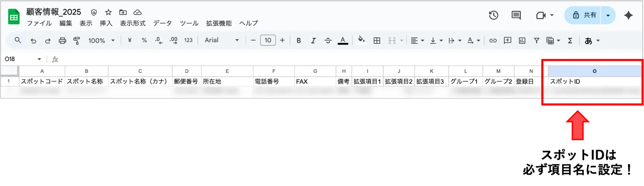This screenshot has width=644, height=186.
Task: Open the 編集 menu
Action: tap(66, 23)
